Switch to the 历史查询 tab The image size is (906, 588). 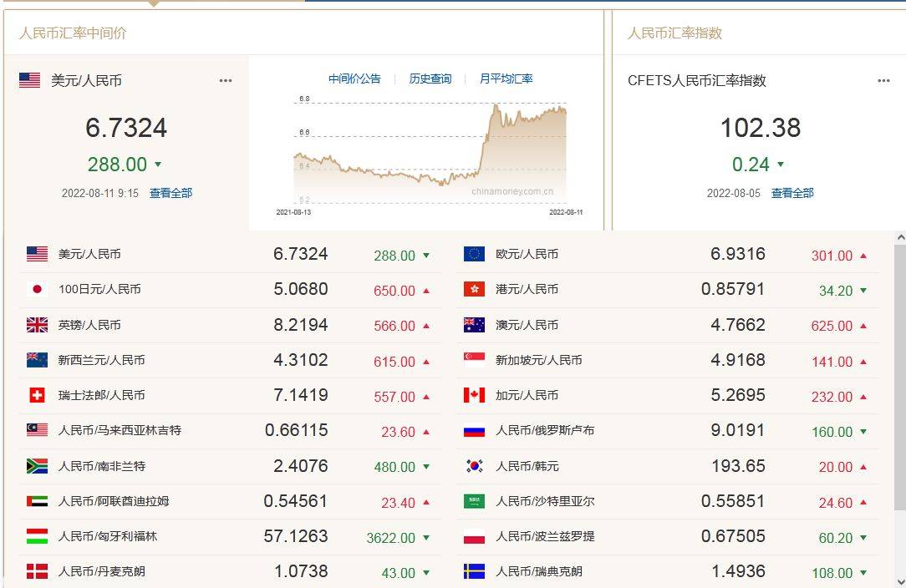(x=430, y=79)
